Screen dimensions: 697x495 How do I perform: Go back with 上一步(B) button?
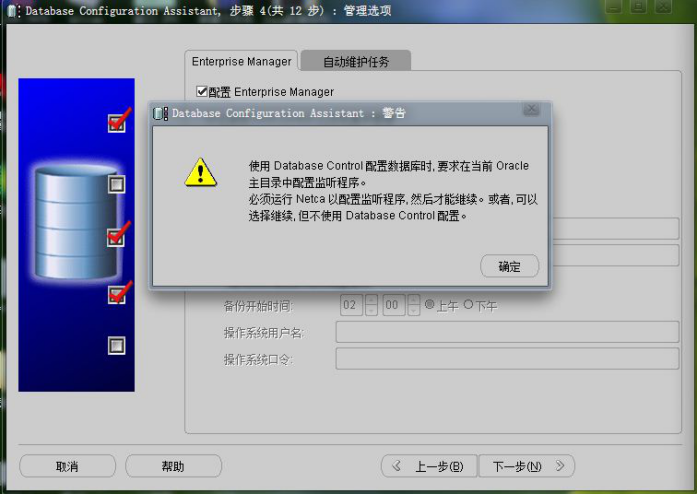pyautogui.click(x=429, y=466)
